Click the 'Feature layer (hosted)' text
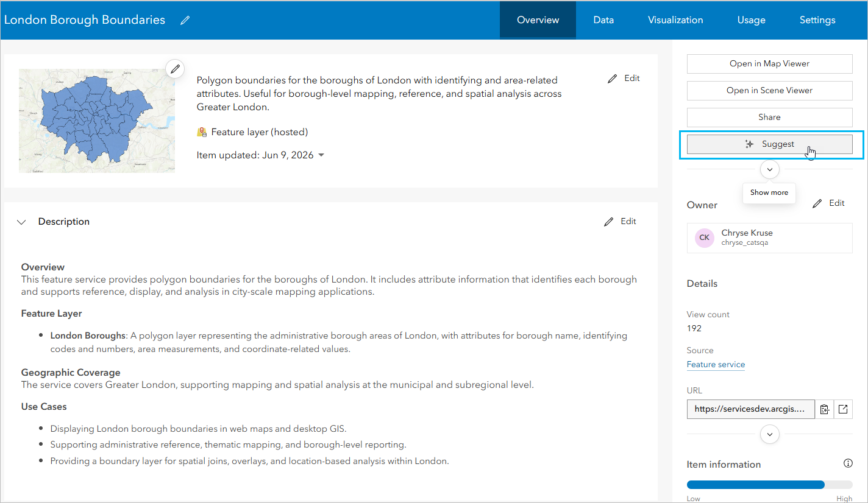Image resolution: width=868 pixels, height=503 pixels. pos(260,132)
